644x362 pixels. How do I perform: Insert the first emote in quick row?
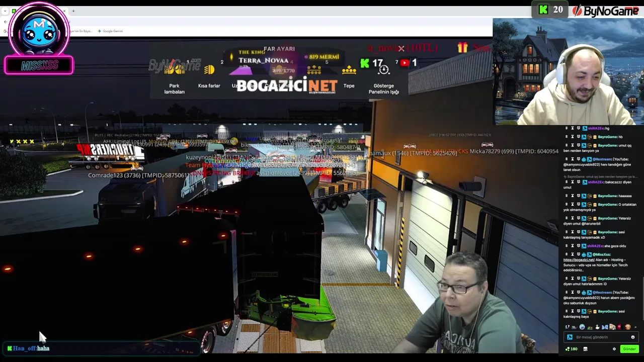tap(567, 327)
